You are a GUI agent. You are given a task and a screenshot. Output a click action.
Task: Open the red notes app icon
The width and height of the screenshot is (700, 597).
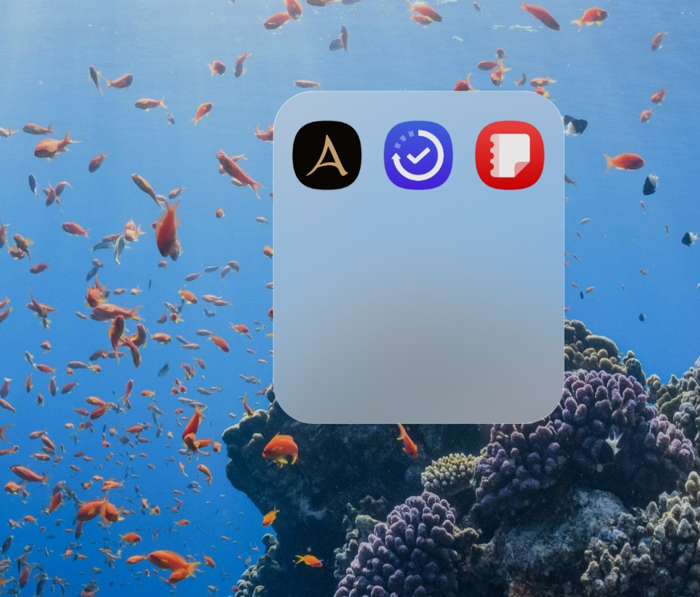[x=510, y=155]
